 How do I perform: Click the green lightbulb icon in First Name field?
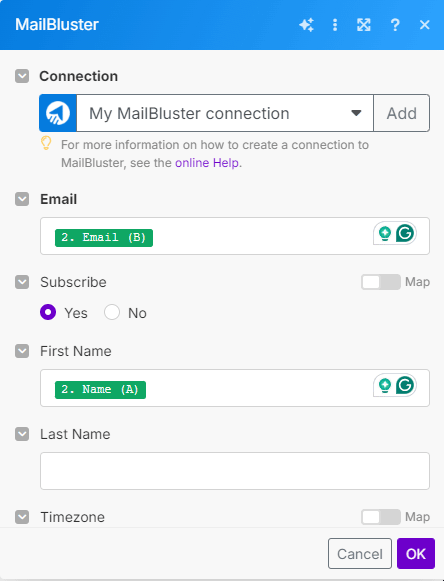coord(385,385)
